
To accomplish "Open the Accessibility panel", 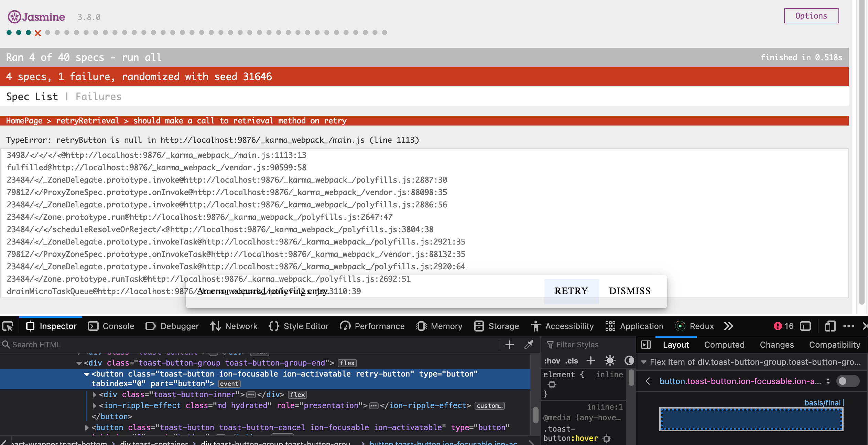I will tap(562, 326).
